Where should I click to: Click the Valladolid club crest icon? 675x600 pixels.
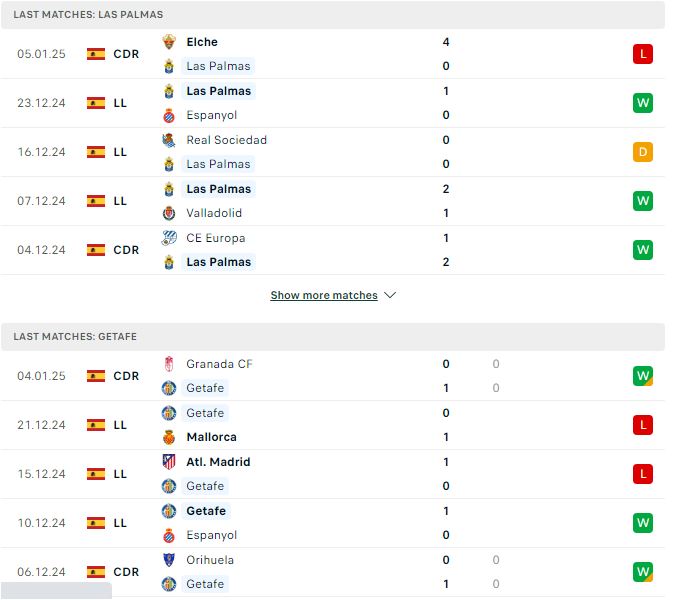click(x=169, y=213)
